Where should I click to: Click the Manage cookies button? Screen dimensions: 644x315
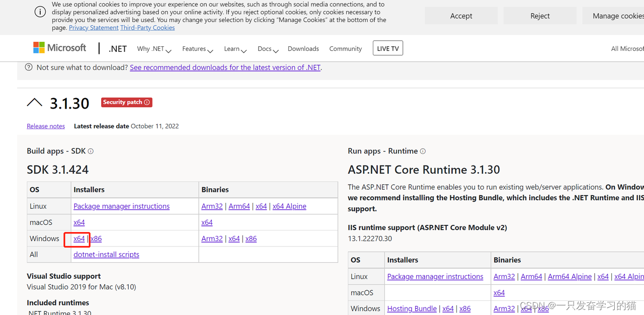point(613,16)
